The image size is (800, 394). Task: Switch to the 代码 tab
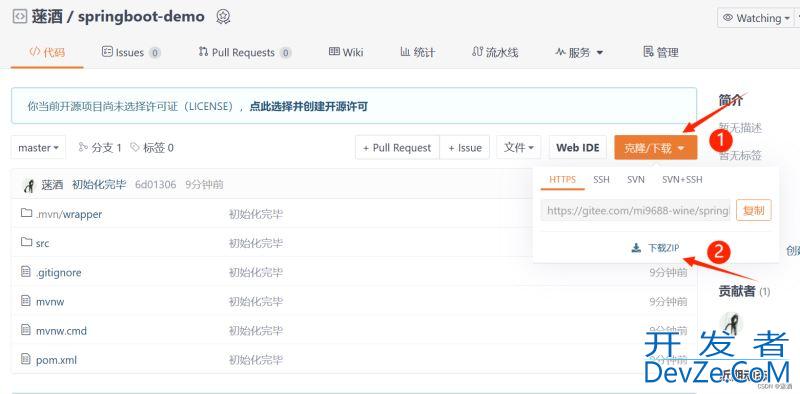tap(47, 52)
